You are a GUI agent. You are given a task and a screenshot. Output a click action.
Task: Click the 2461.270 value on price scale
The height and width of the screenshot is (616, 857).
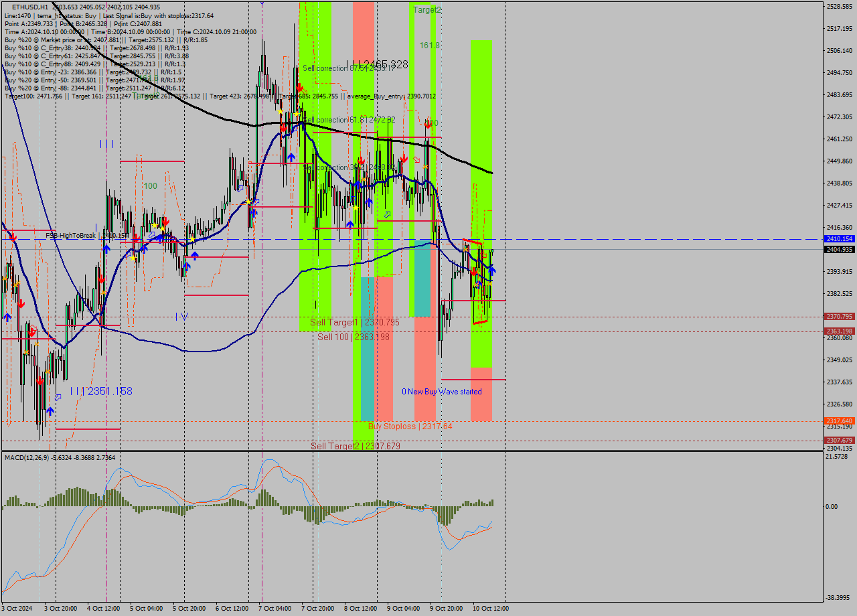point(840,139)
